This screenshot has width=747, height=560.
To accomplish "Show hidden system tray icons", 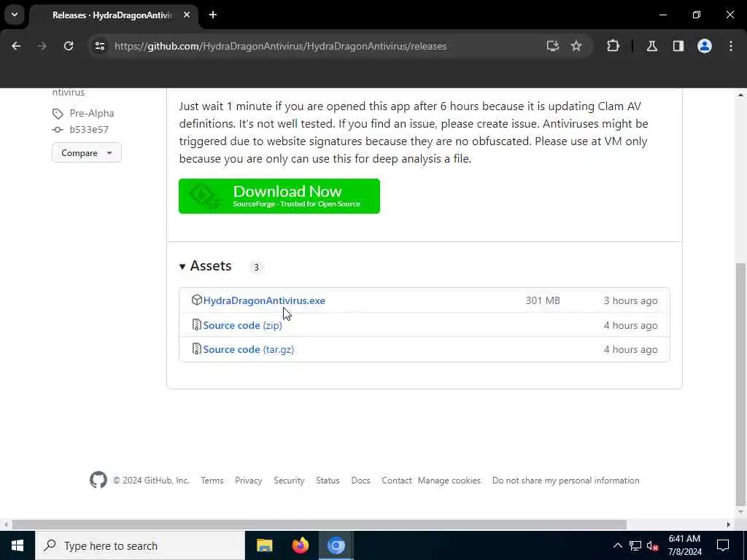I will pyautogui.click(x=617, y=545).
